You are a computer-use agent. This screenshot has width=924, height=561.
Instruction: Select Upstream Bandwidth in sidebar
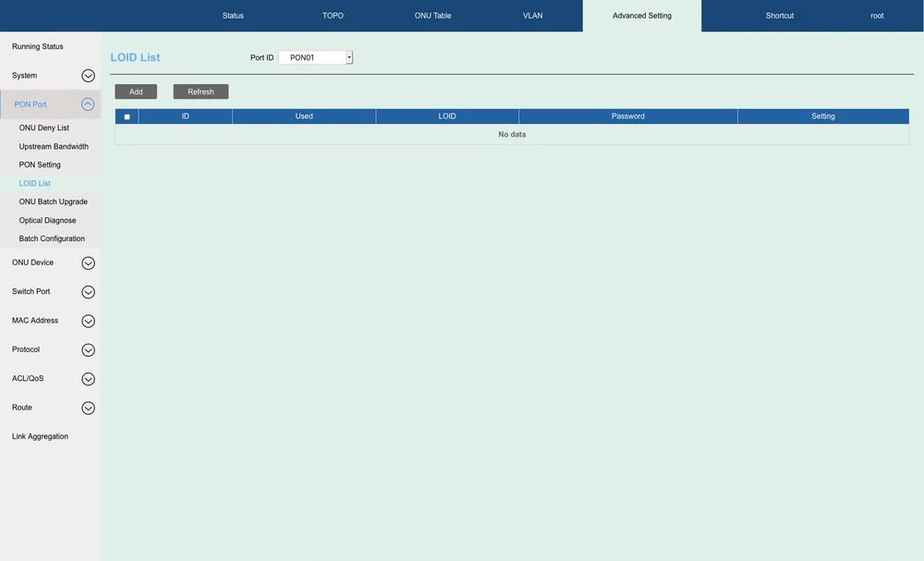pyautogui.click(x=54, y=146)
